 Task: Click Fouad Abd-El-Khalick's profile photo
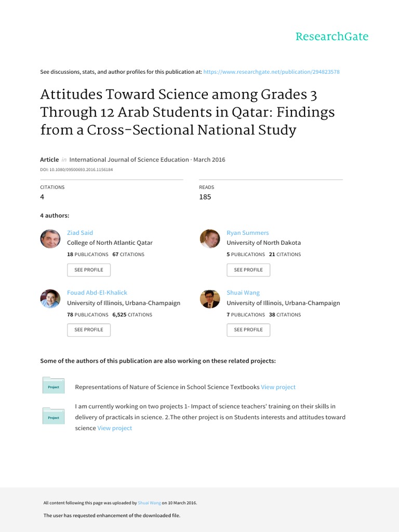coord(50,299)
